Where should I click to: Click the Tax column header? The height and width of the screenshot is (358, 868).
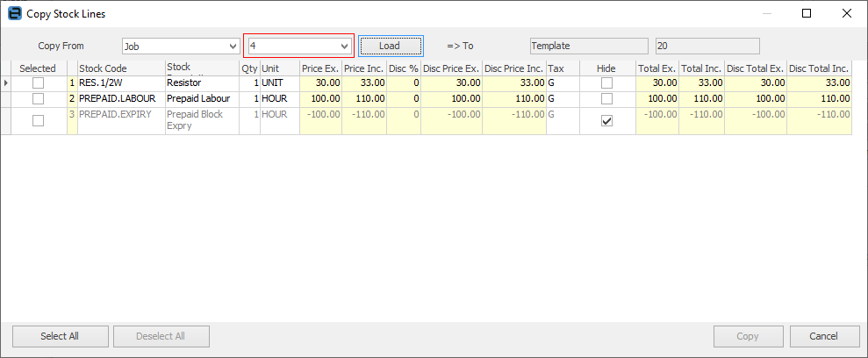[563, 68]
